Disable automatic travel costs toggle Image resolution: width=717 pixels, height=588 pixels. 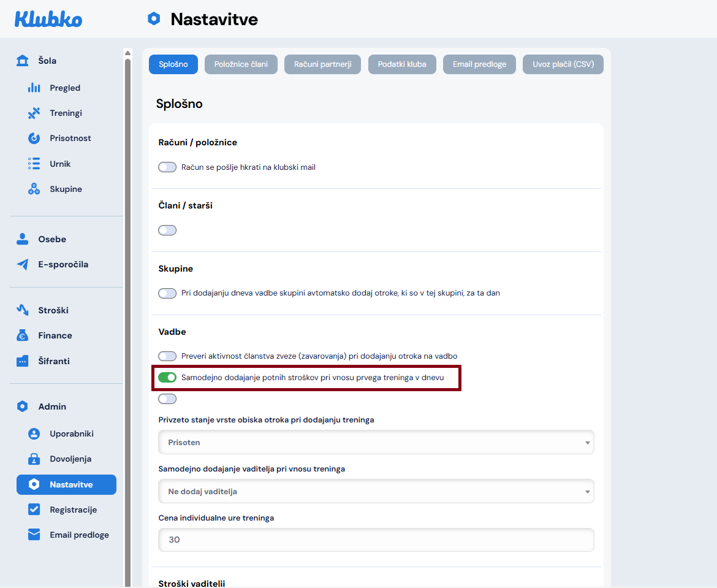click(167, 378)
